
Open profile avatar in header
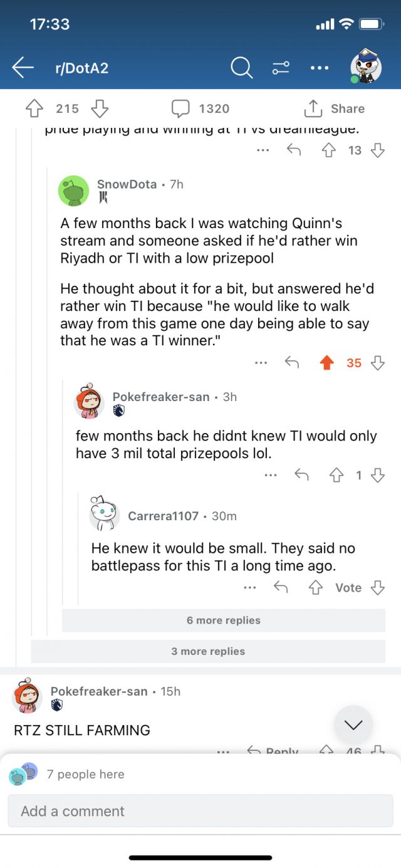365,66
